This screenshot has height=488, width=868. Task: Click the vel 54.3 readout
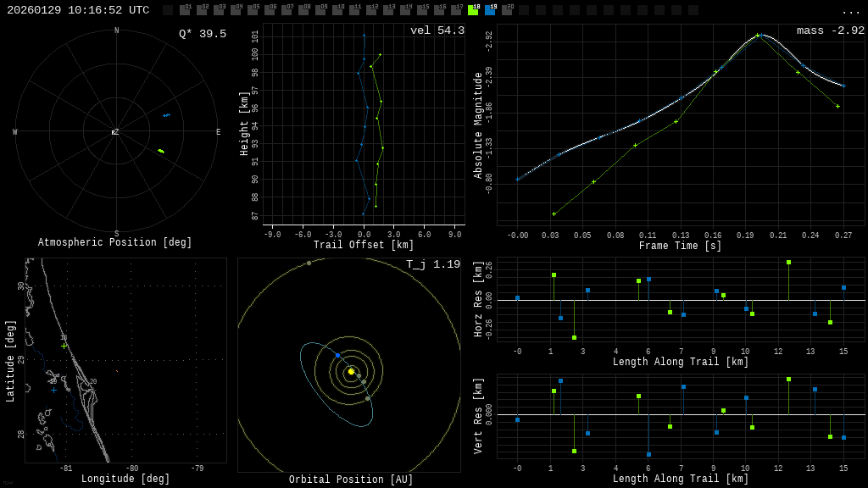coord(437,30)
